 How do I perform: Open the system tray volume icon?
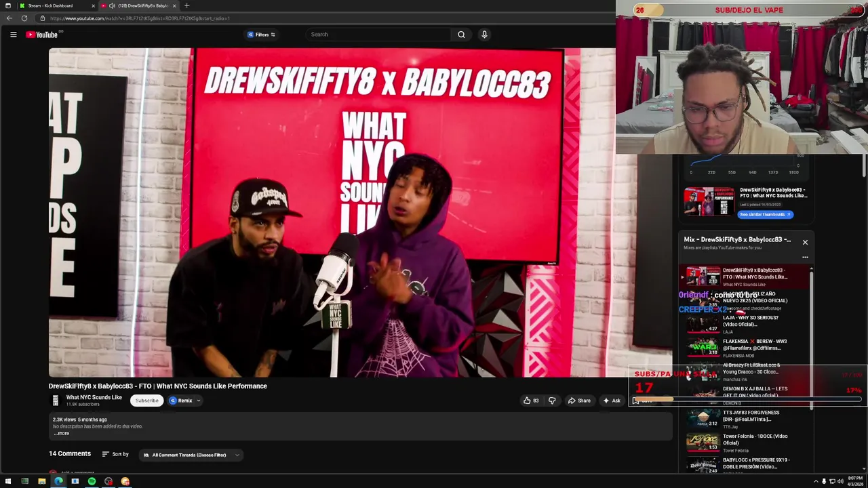(x=840, y=481)
